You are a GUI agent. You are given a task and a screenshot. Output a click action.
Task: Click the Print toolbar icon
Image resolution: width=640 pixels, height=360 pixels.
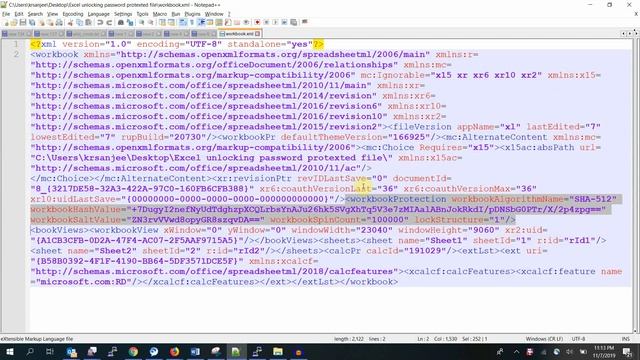pyautogui.click(x=59, y=22)
